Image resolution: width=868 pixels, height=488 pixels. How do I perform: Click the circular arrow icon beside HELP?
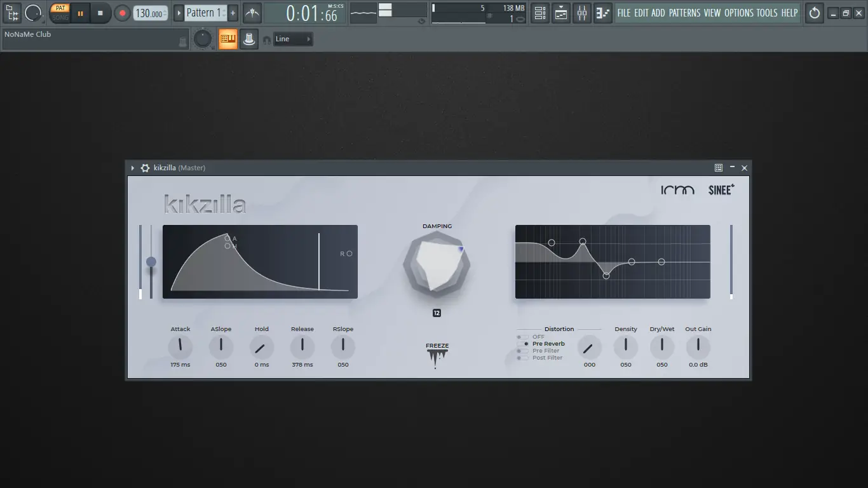click(x=815, y=13)
